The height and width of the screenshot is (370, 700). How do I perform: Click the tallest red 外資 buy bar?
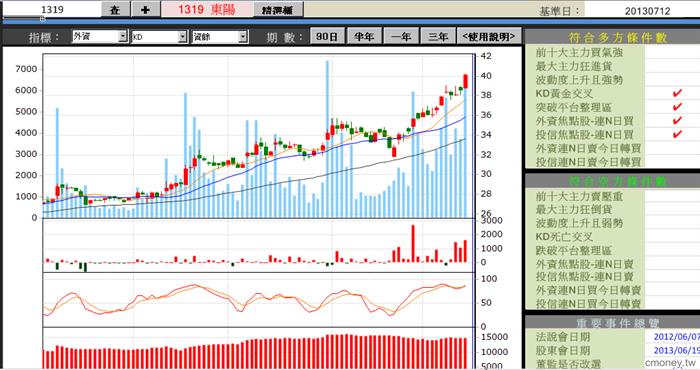tap(413, 244)
